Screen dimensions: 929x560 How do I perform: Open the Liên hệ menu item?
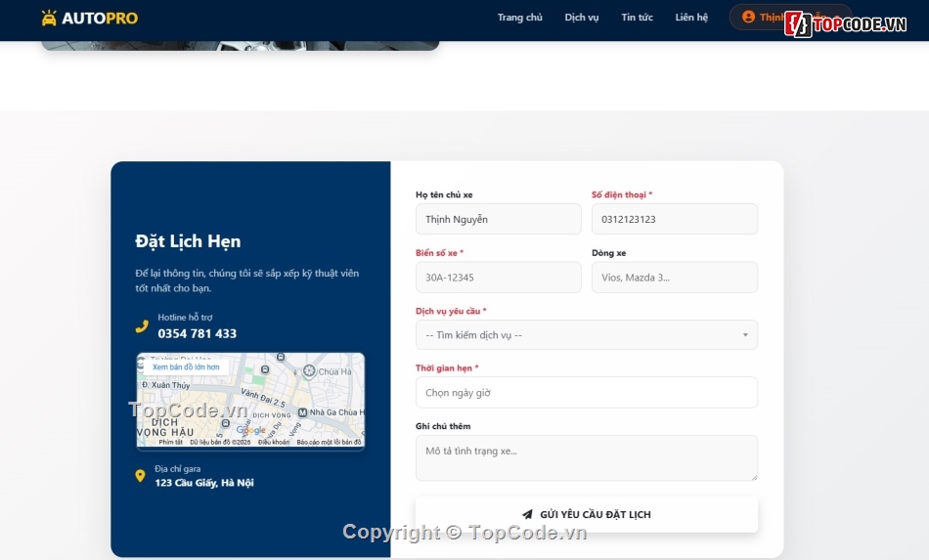pyautogui.click(x=691, y=18)
